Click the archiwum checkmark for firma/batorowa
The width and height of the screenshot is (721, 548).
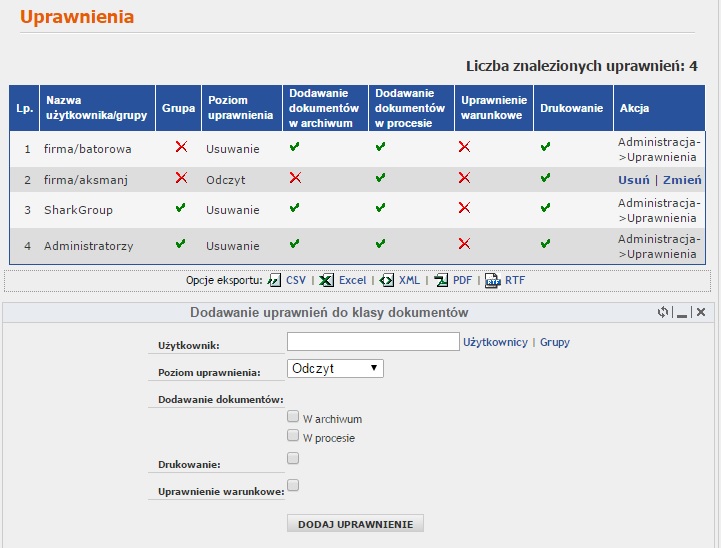tap(294, 147)
